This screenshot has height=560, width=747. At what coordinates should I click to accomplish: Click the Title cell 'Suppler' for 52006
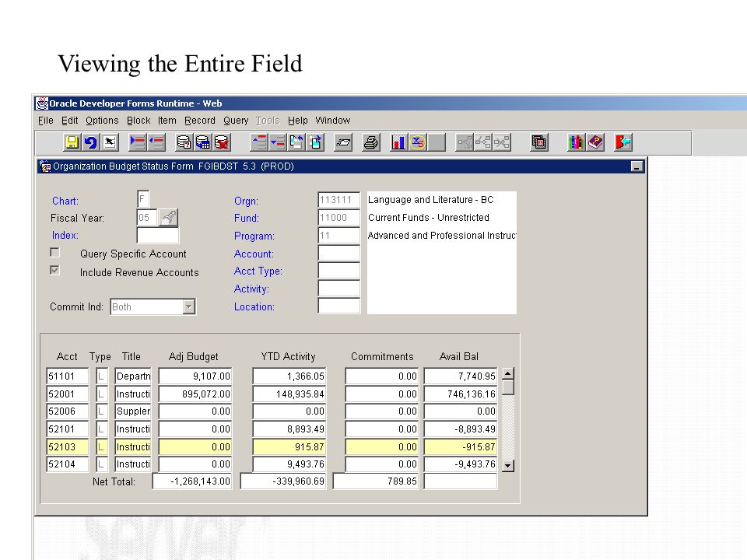(133, 411)
